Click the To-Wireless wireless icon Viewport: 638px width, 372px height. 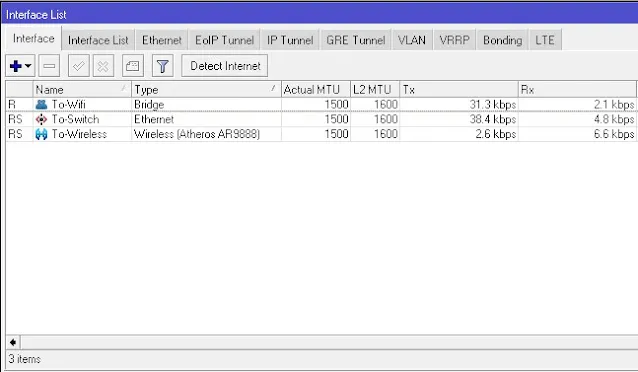[x=42, y=134]
